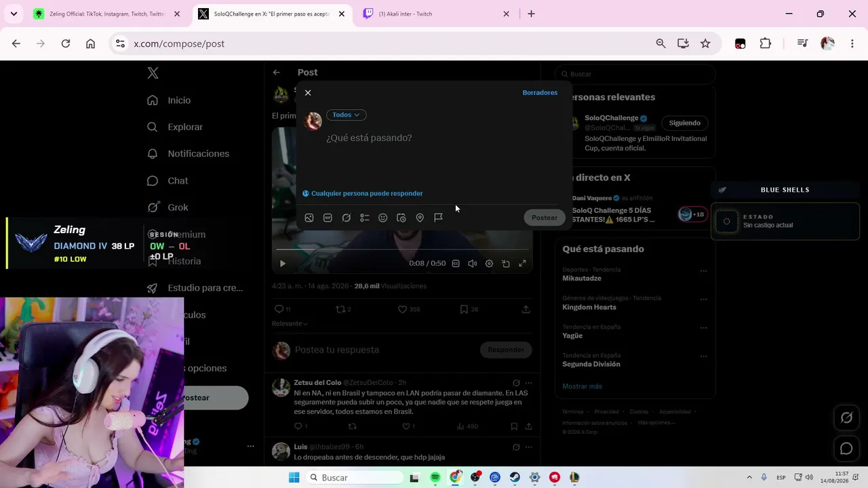Change who can reply: Cualquier persona puede responder

pos(363,193)
